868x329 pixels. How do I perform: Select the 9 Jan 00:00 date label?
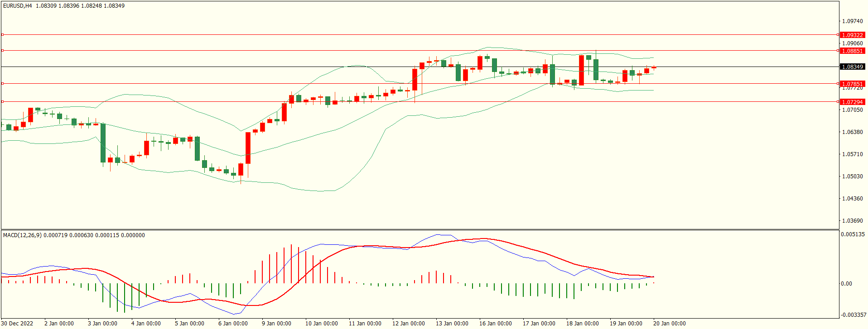tap(276, 324)
